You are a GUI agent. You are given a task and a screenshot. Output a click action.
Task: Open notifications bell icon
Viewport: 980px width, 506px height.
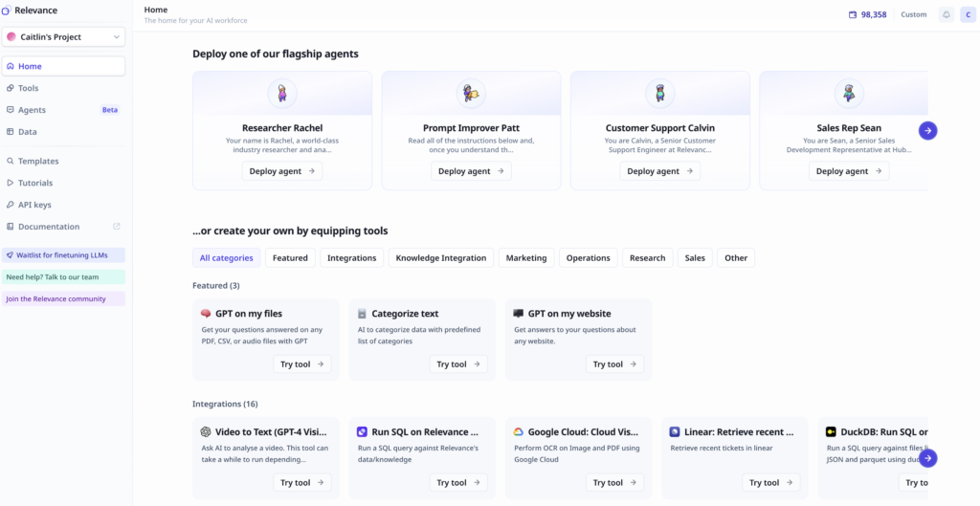[x=947, y=14]
